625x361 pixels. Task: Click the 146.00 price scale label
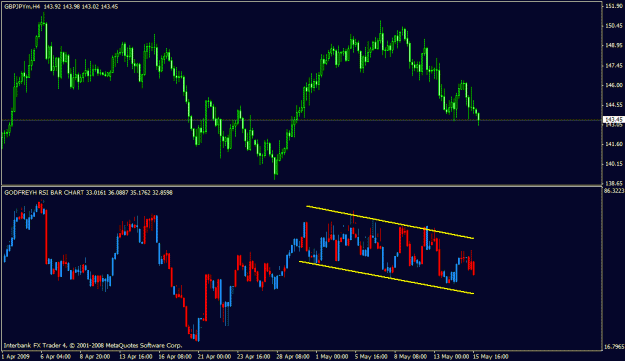614,85
